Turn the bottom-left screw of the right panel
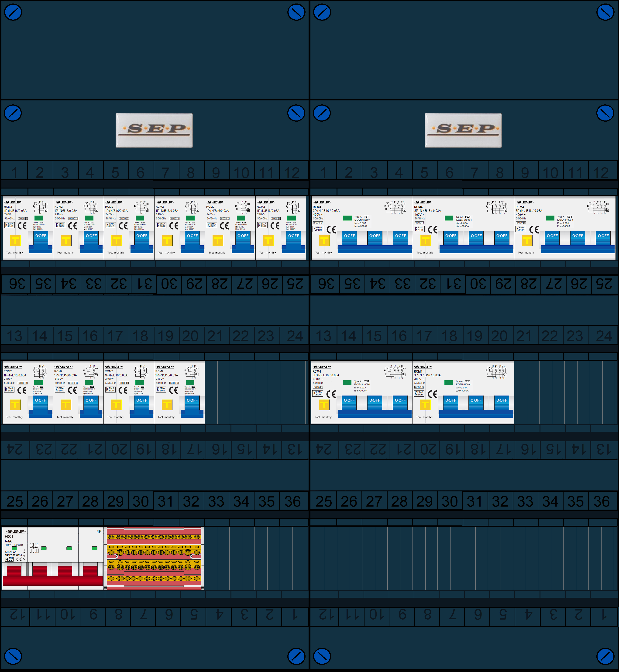The height and width of the screenshot is (672, 619). (322, 656)
